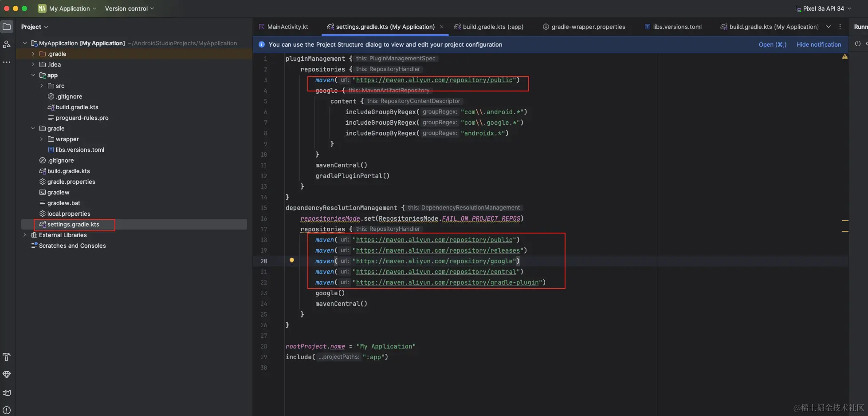Image resolution: width=868 pixels, height=416 pixels.
Task: Click the google() call on line 23
Action: tap(330, 293)
